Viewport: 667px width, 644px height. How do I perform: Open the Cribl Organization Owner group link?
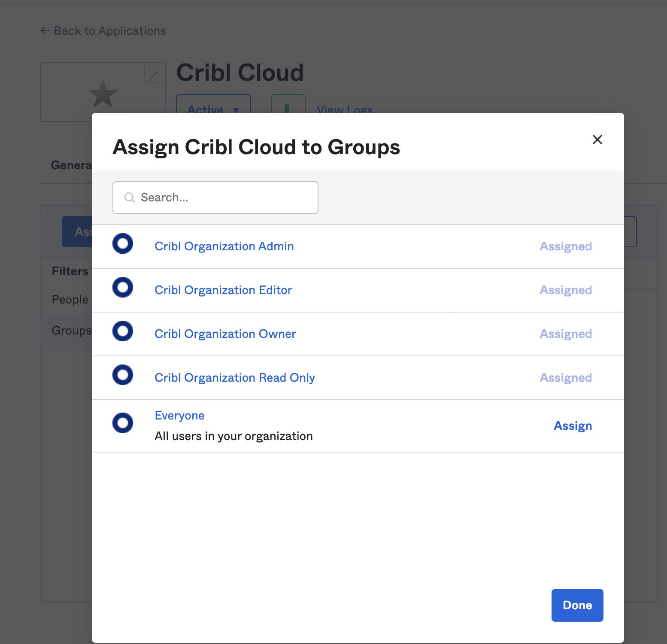225,334
